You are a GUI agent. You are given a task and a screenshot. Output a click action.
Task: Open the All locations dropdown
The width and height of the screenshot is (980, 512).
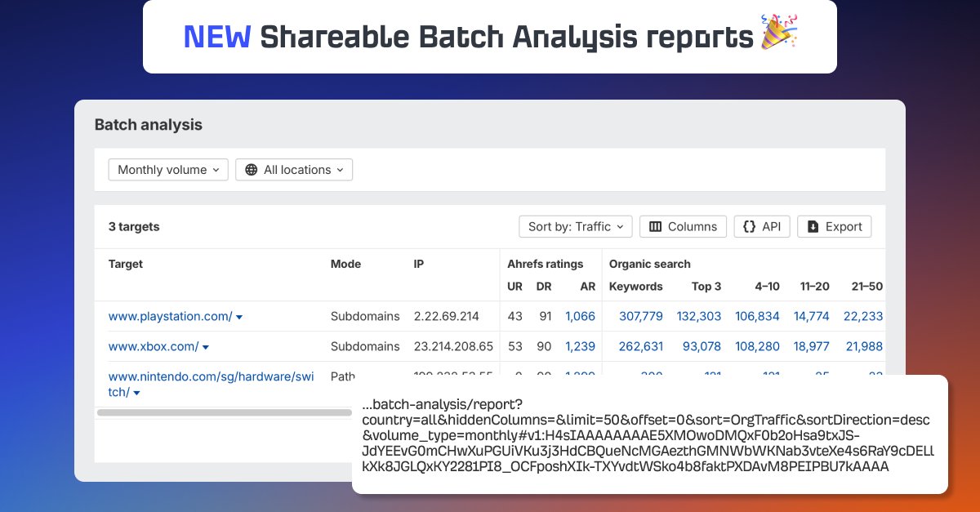coord(294,170)
